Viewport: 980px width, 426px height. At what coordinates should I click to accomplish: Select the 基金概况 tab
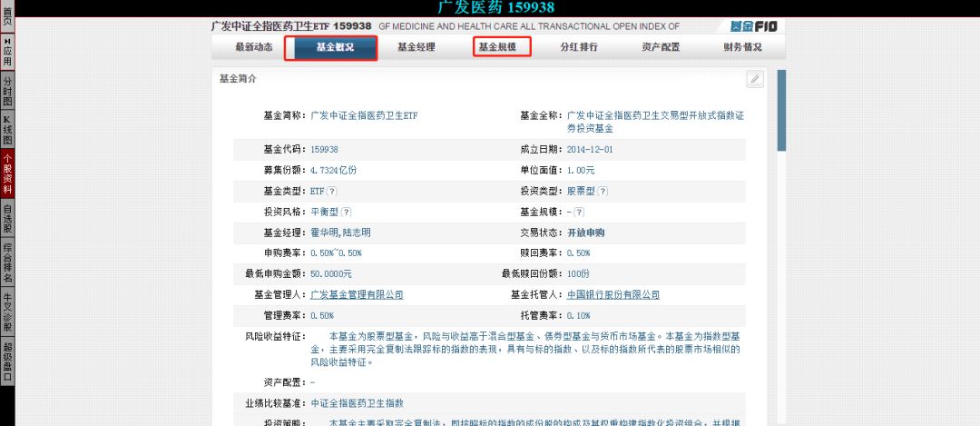[x=335, y=47]
